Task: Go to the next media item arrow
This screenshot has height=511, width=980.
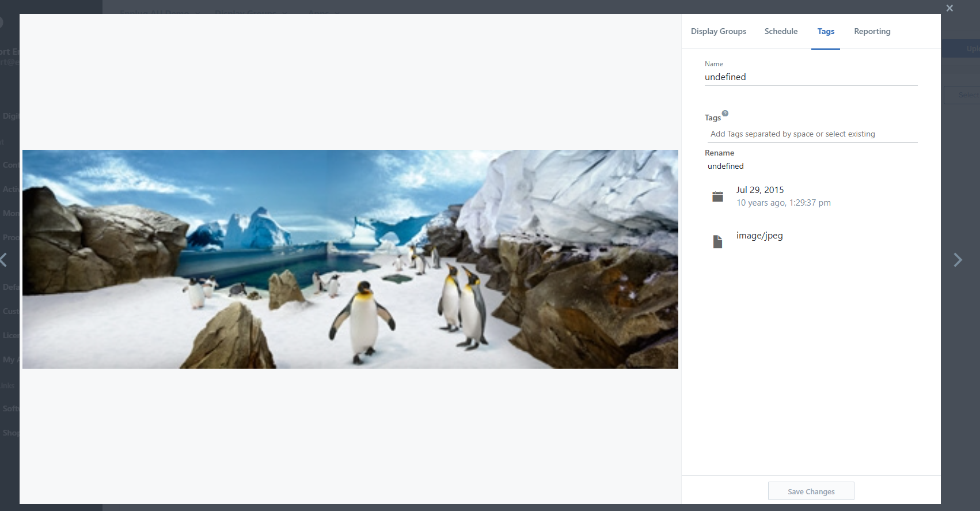Action: coord(958,260)
